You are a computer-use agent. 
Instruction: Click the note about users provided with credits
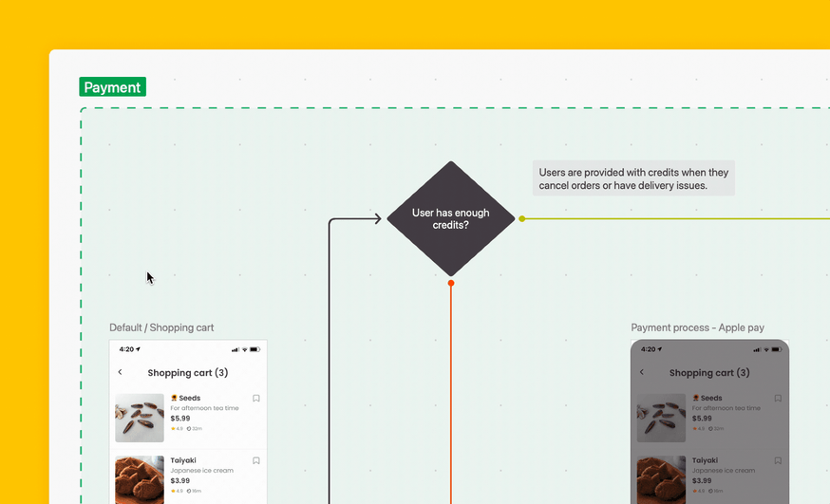[633, 178]
